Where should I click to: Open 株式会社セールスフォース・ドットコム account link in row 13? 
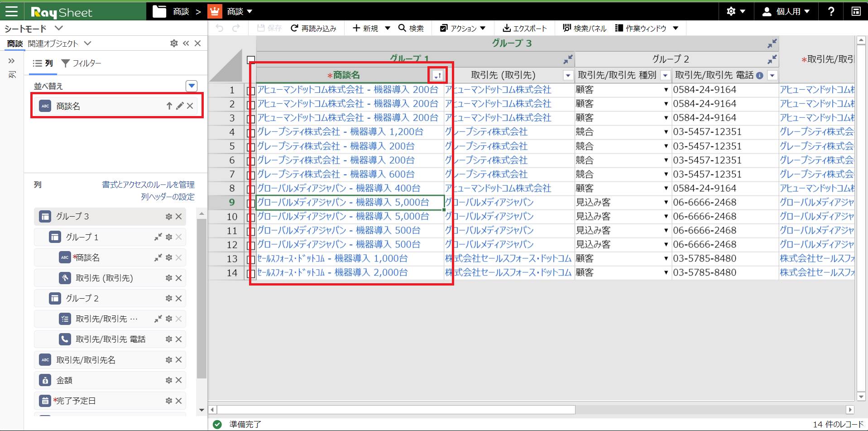[x=508, y=258]
